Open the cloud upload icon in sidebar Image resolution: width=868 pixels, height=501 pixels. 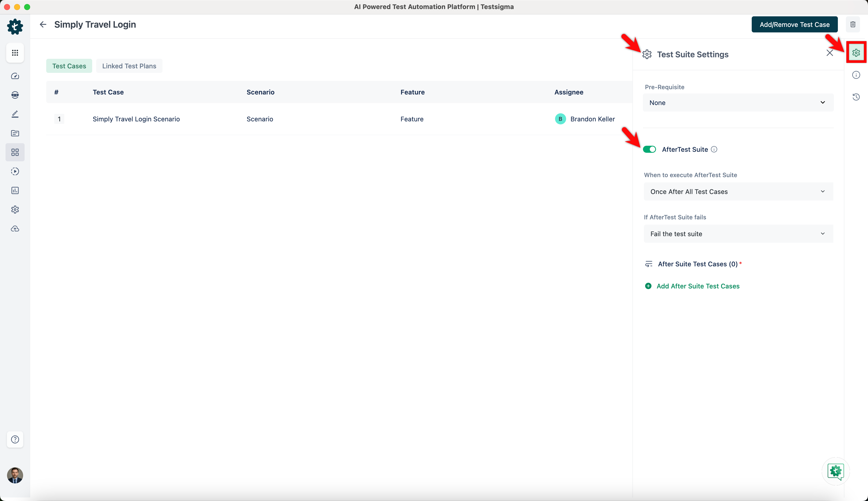[x=15, y=228]
